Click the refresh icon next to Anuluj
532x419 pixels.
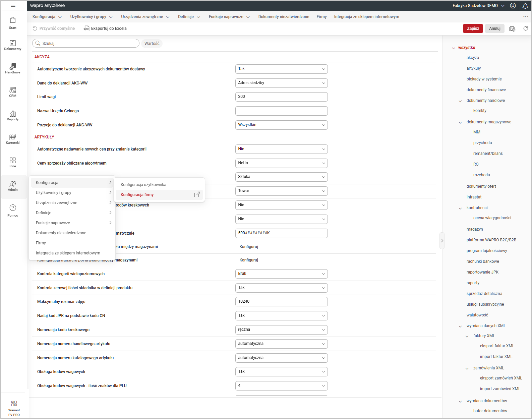pos(525,28)
